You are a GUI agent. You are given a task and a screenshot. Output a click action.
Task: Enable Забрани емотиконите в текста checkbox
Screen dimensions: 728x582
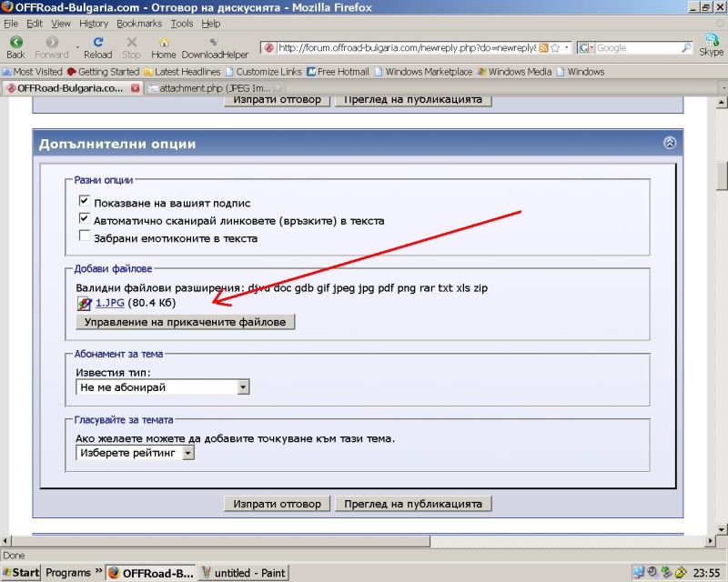click(x=84, y=236)
